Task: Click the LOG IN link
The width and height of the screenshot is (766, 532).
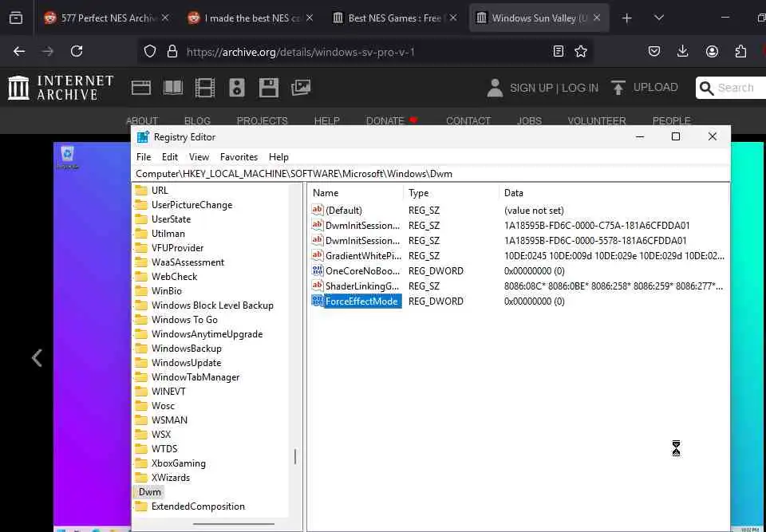Action: (x=580, y=88)
